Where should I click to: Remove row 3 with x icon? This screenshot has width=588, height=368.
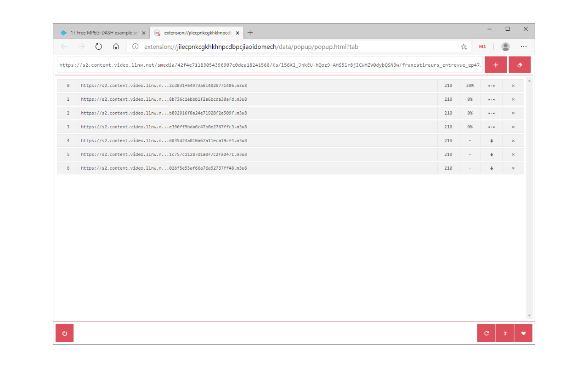point(513,127)
